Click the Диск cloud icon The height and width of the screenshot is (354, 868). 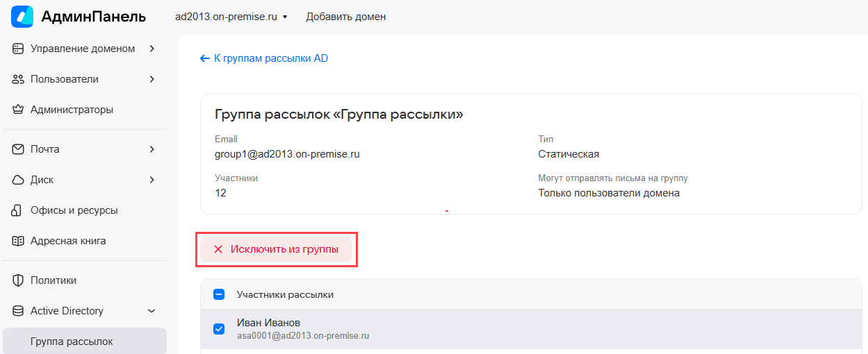19,180
